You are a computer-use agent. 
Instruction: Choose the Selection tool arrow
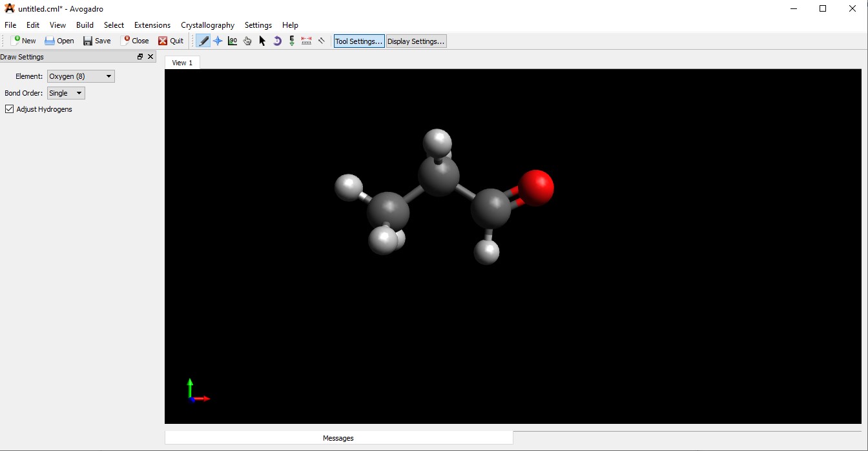(262, 41)
